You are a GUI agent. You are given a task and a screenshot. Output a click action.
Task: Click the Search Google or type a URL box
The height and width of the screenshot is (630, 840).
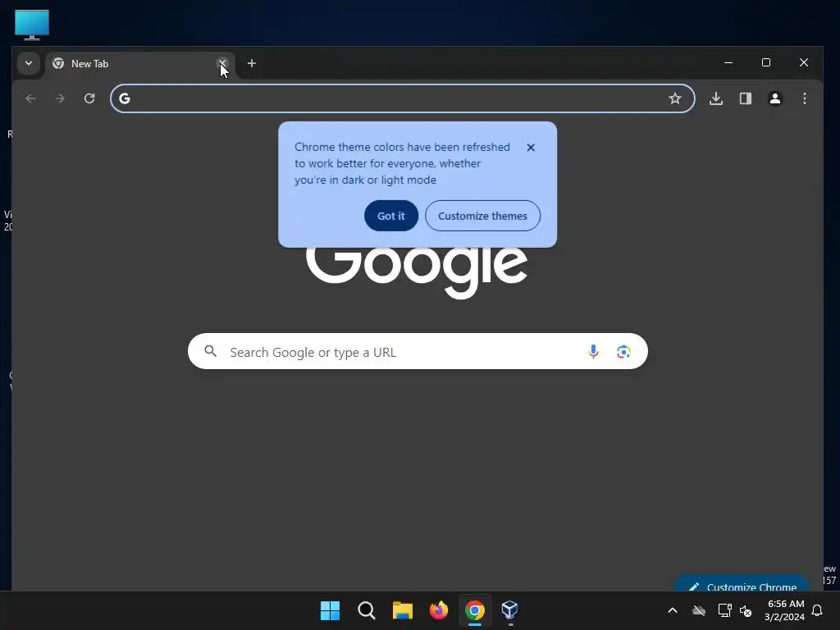418,351
